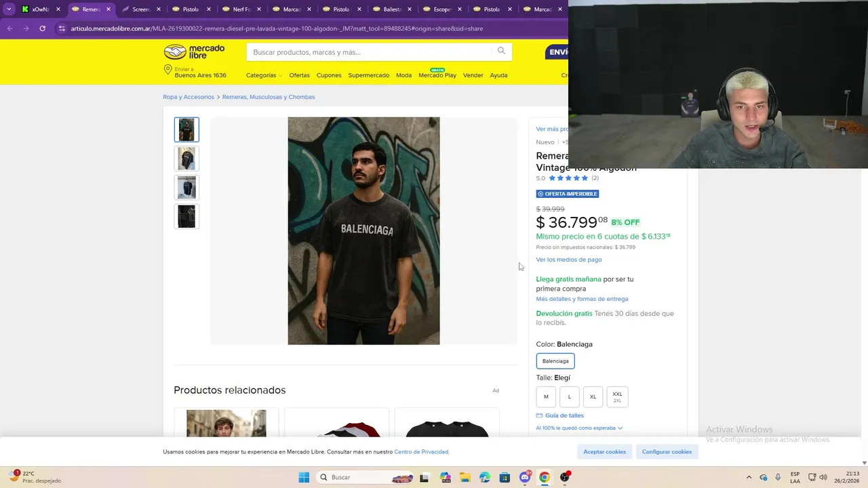Click the volume icon in system tray
Viewport: 868px width, 488px height.
(823, 477)
